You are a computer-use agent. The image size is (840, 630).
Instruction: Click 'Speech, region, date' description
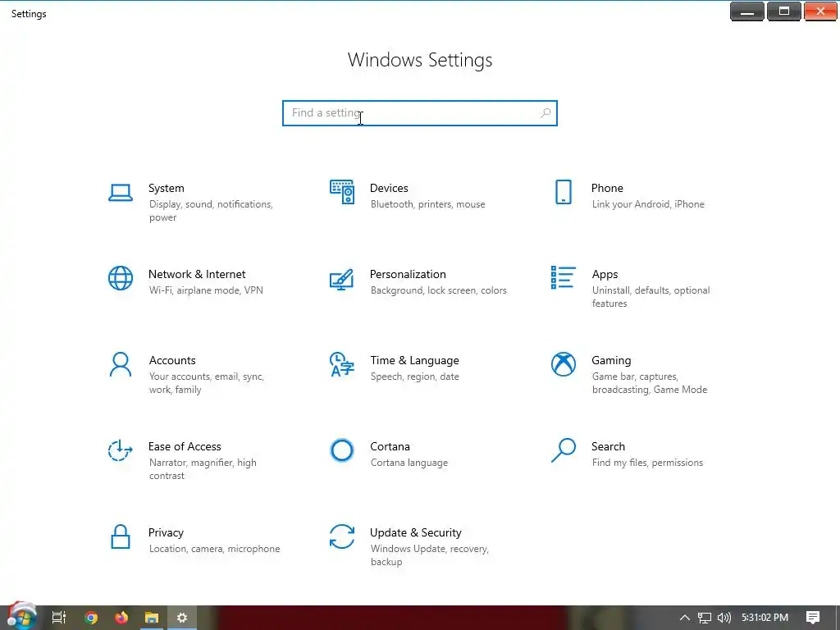pos(414,377)
